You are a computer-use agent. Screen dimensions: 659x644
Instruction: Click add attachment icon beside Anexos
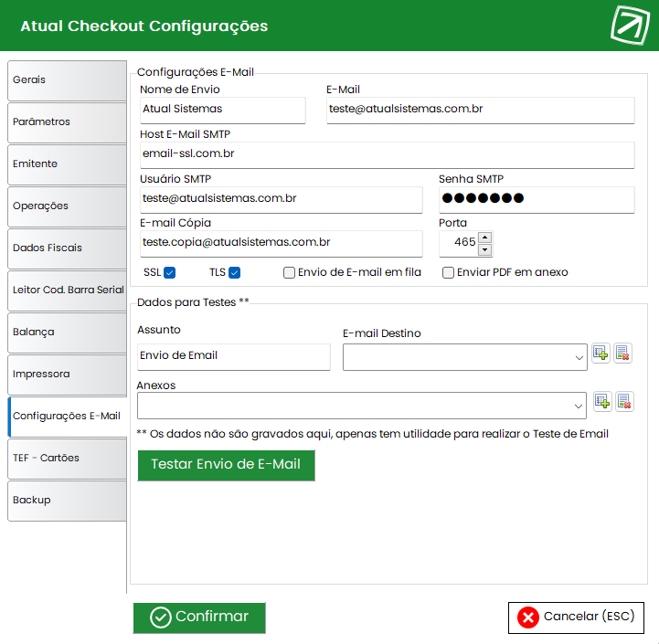click(x=602, y=402)
